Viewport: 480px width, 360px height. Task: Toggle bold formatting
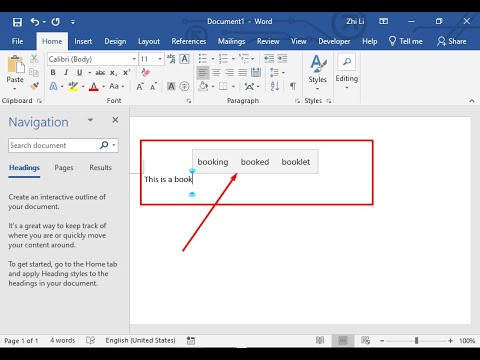[x=53, y=72]
